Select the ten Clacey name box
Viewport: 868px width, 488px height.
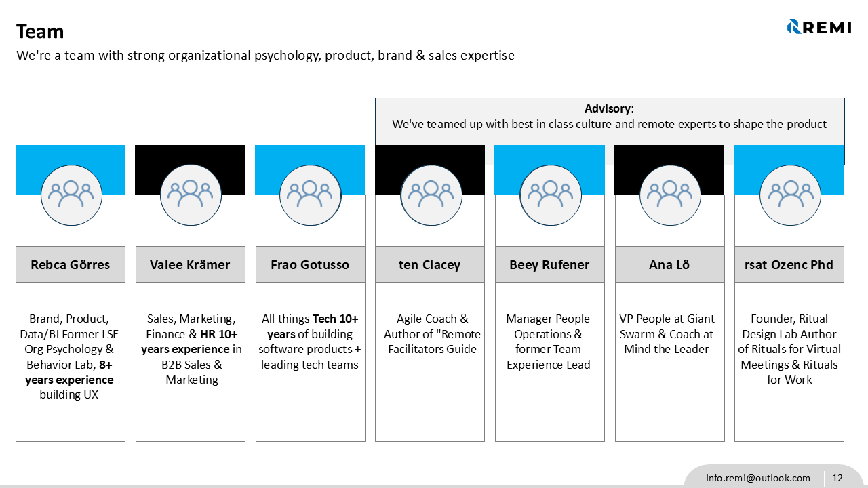coord(430,264)
